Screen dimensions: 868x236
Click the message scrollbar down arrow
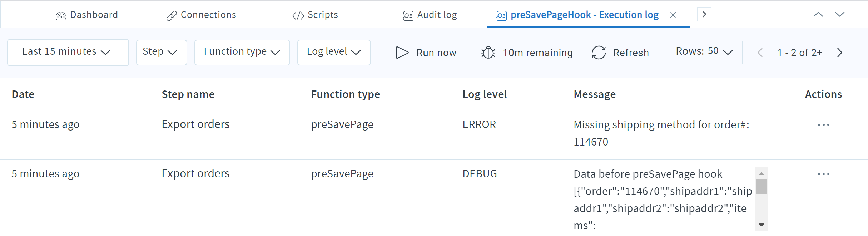(762, 225)
